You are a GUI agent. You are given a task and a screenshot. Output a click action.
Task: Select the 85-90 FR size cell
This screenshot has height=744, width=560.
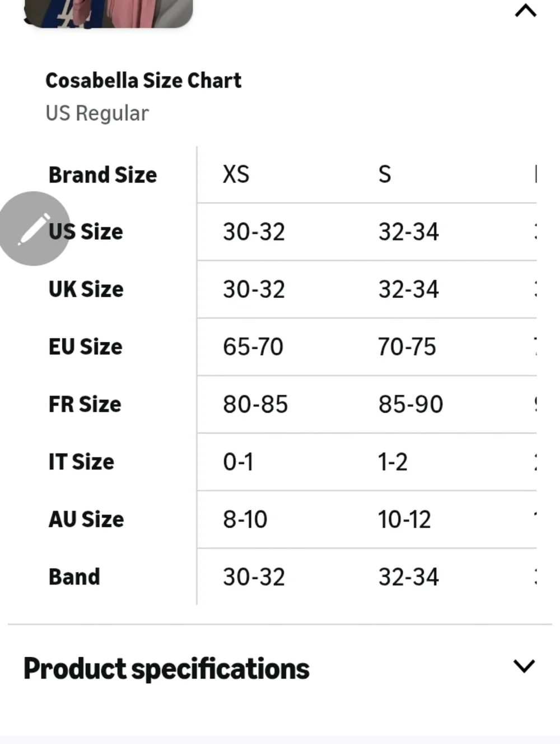click(x=410, y=404)
